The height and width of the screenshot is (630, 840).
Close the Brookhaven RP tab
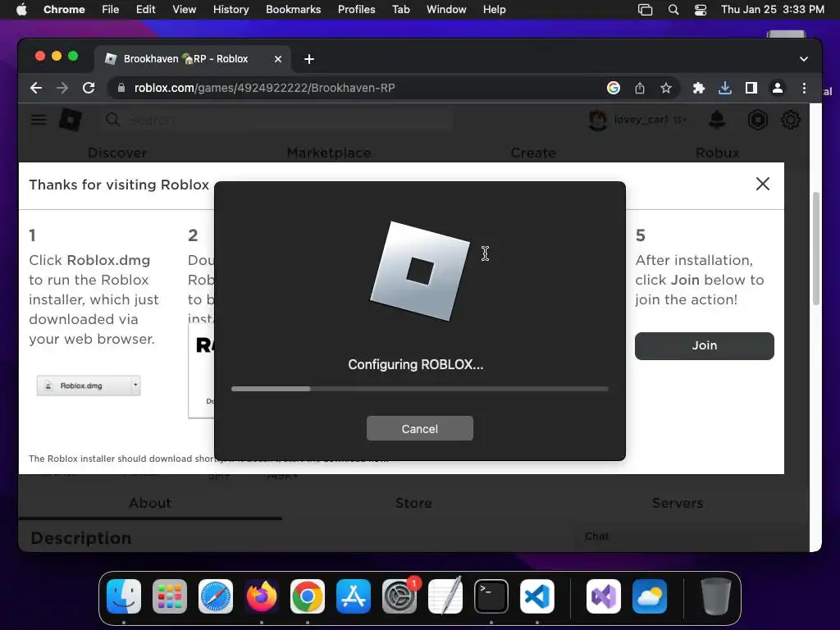click(278, 59)
